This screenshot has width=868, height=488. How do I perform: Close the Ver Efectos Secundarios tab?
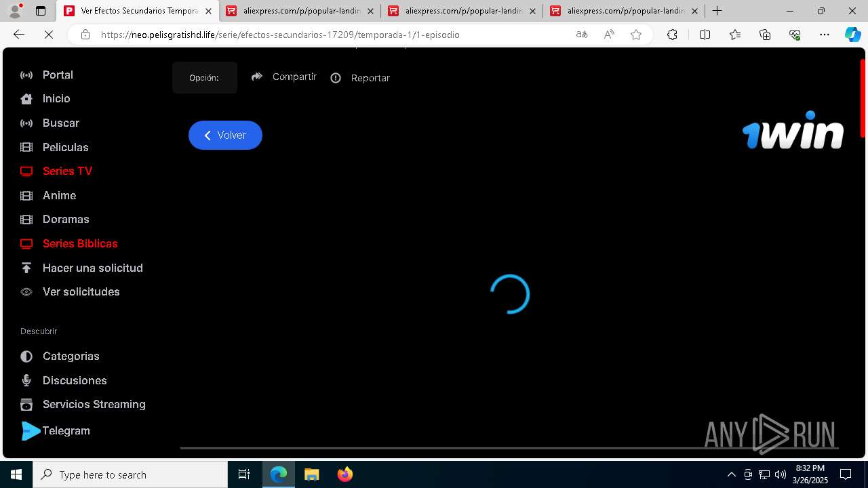coord(208,12)
